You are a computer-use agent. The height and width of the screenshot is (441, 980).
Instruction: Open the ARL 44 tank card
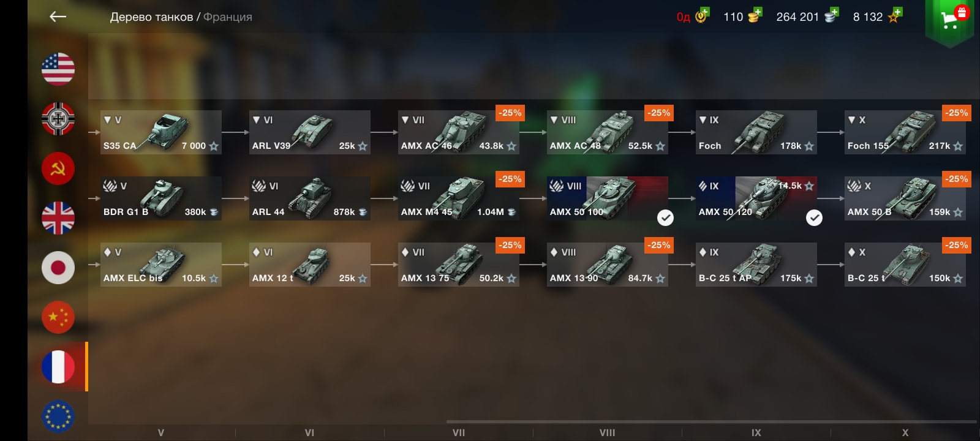coord(310,198)
